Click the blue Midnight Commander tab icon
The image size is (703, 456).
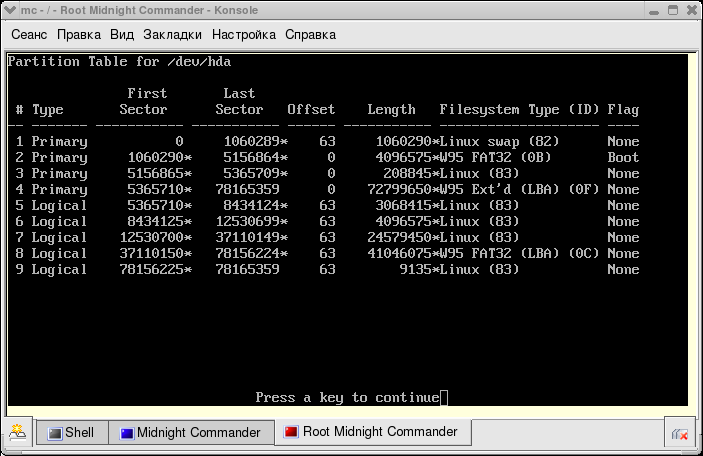tap(127, 434)
